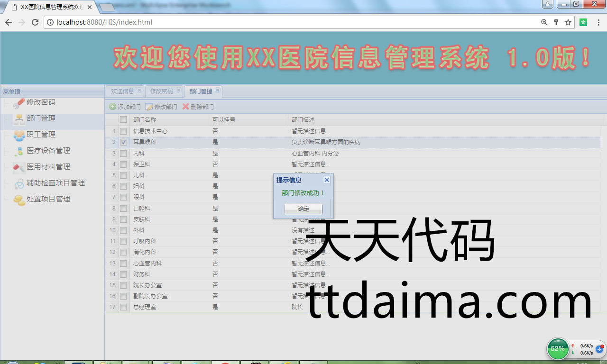
Task: Toggle the select-all checkbox in table header
Action: point(123,120)
